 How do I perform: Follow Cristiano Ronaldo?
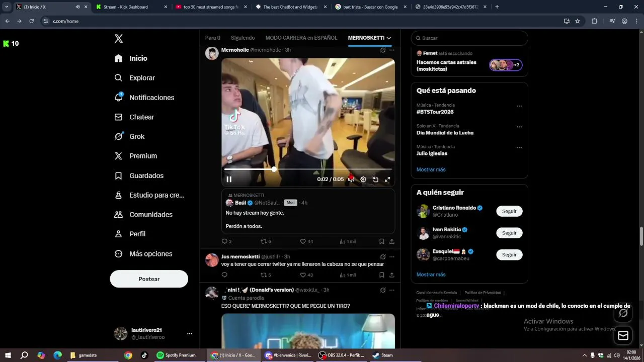509,211
